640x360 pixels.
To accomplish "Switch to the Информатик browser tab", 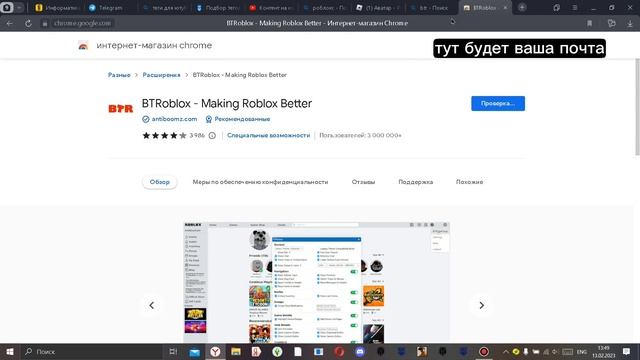I will (x=56, y=7).
